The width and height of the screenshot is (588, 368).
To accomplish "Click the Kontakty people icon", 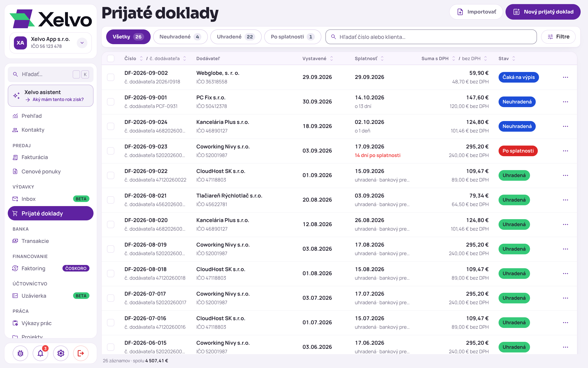I will 15,130.
